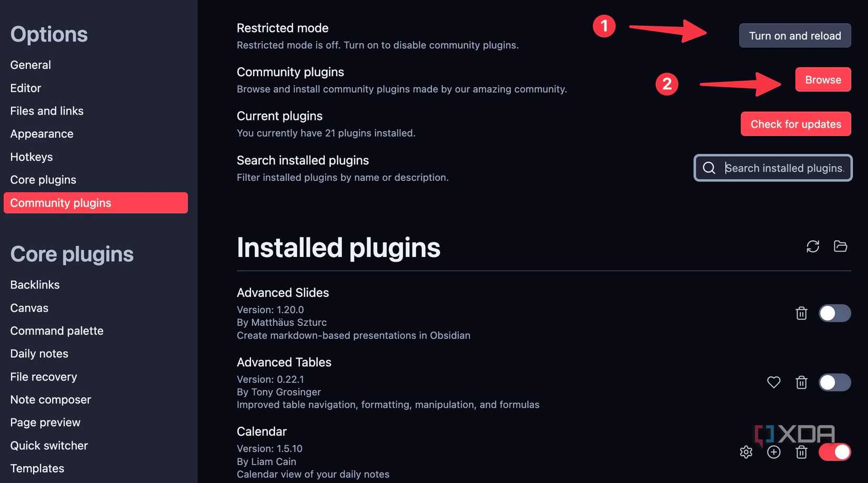Screen dimensions: 868x483
Task: Remove Calendar plugin with trash icon
Action: (x=801, y=452)
